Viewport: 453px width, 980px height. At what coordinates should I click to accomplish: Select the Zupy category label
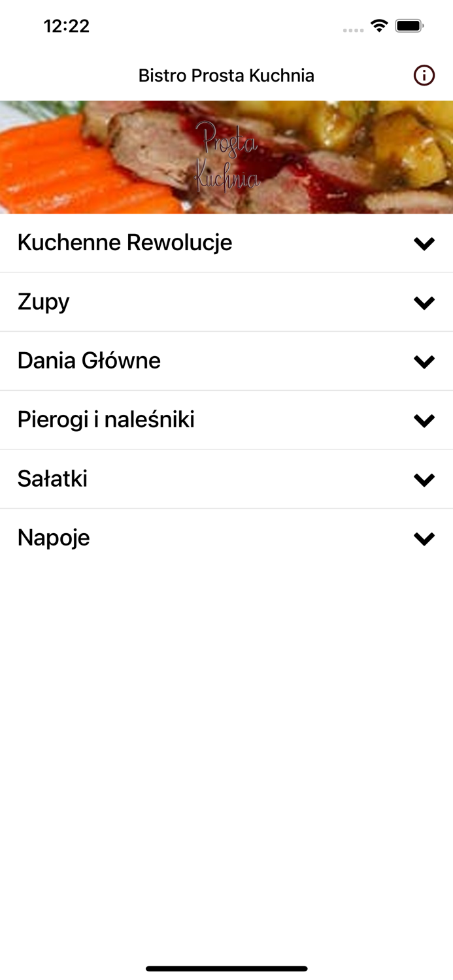point(44,302)
